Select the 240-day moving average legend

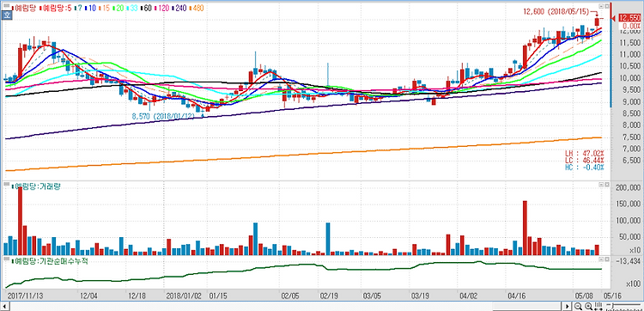(180, 8)
